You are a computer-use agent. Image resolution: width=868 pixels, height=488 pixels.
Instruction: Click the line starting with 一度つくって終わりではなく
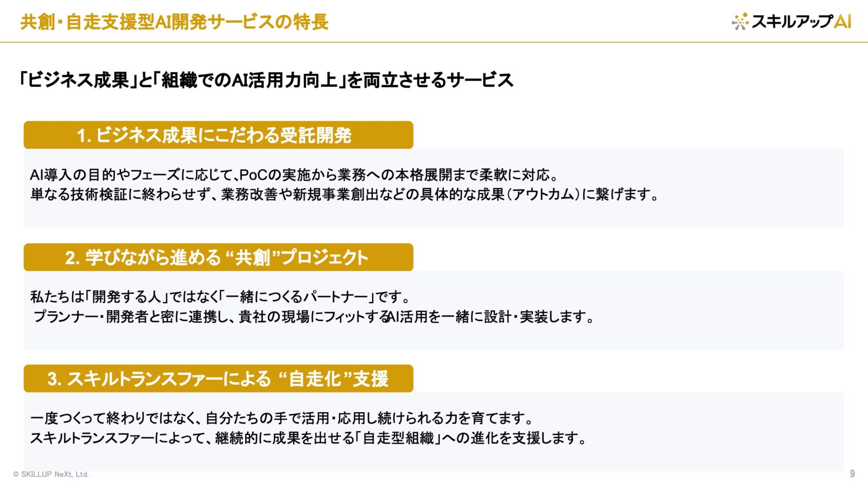tap(282, 418)
